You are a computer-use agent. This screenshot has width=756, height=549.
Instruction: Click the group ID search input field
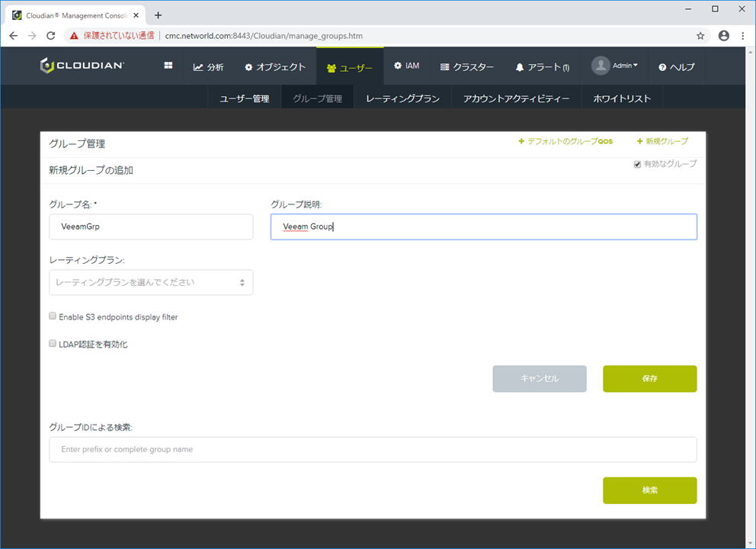coord(373,449)
